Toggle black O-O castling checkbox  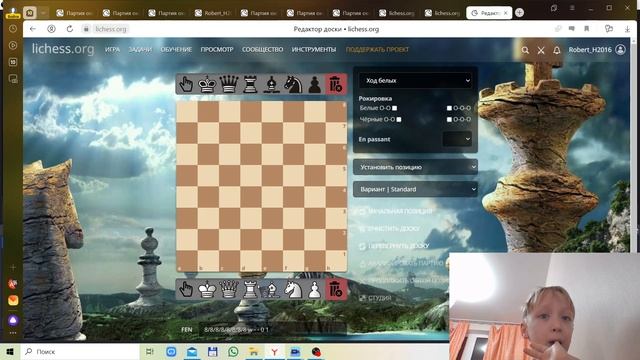click(399, 120)
